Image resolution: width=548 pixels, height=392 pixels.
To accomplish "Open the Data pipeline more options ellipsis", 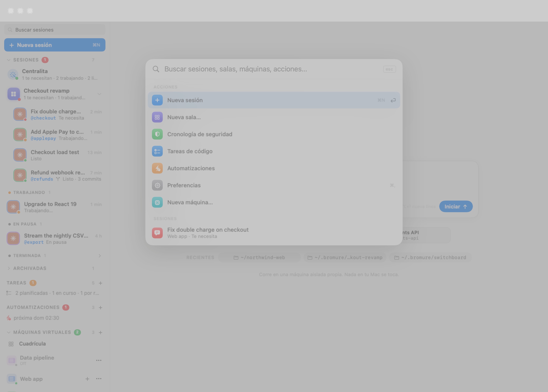I will 99,360.
